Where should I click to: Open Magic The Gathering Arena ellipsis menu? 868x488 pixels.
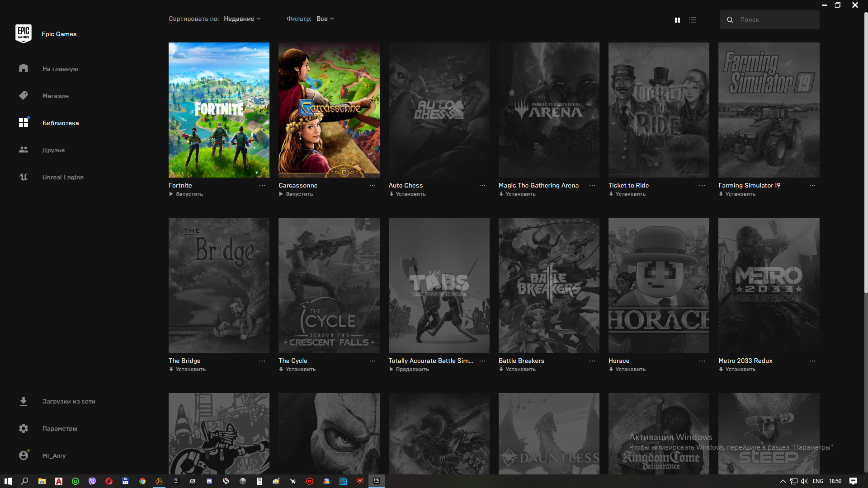592,186
